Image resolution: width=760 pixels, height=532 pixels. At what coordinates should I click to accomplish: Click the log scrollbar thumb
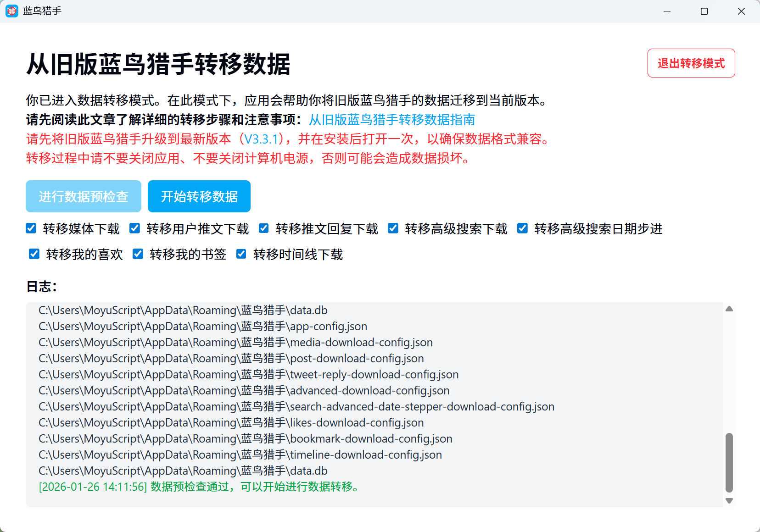point(729,462)
